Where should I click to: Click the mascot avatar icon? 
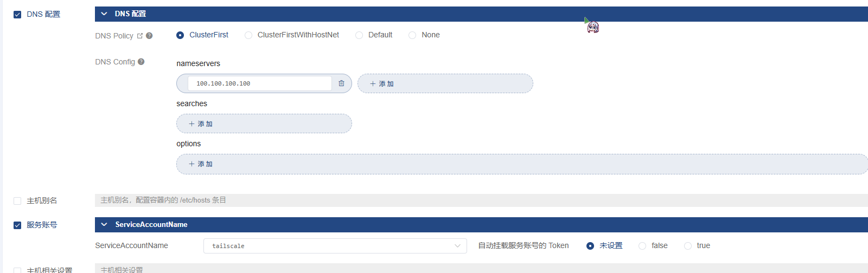point(592,27)
